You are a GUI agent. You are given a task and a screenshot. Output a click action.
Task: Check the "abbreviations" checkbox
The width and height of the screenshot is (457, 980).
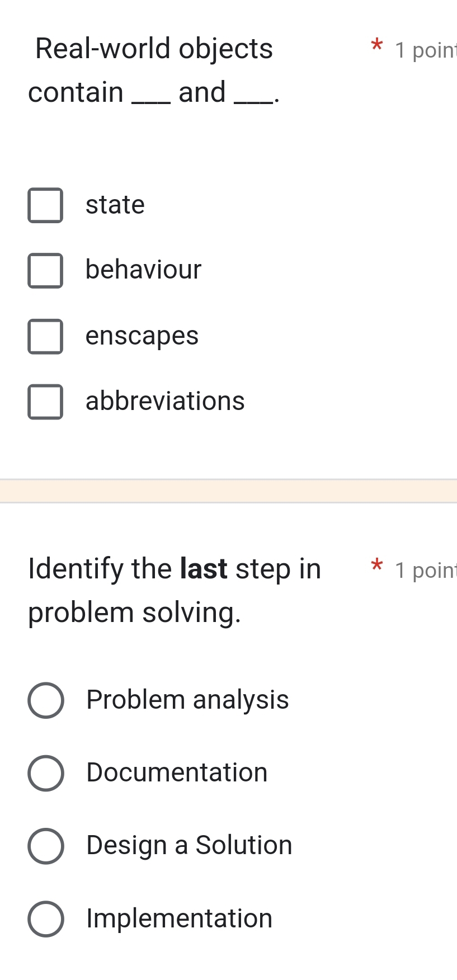click(45, 402)
